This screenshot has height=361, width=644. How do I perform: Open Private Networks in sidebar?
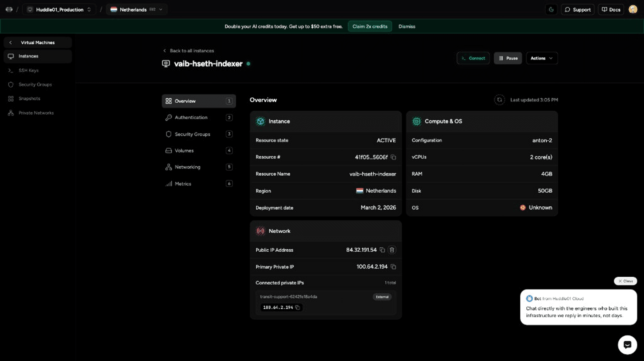(38, 113)
